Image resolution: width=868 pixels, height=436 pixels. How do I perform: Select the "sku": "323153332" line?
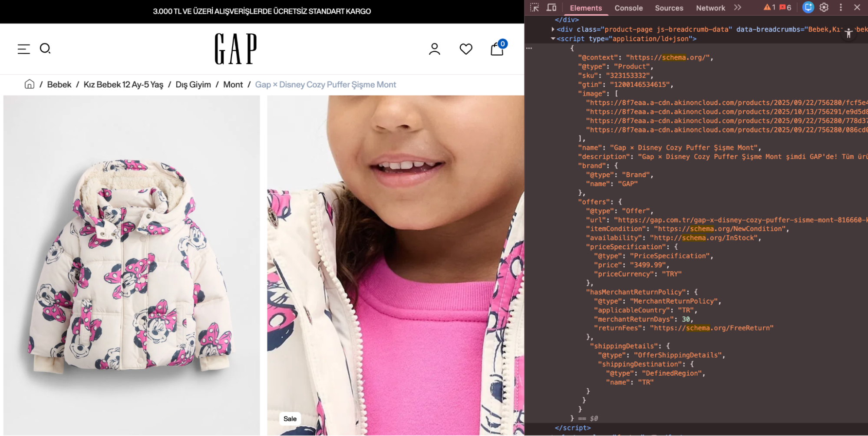(615, 76)
